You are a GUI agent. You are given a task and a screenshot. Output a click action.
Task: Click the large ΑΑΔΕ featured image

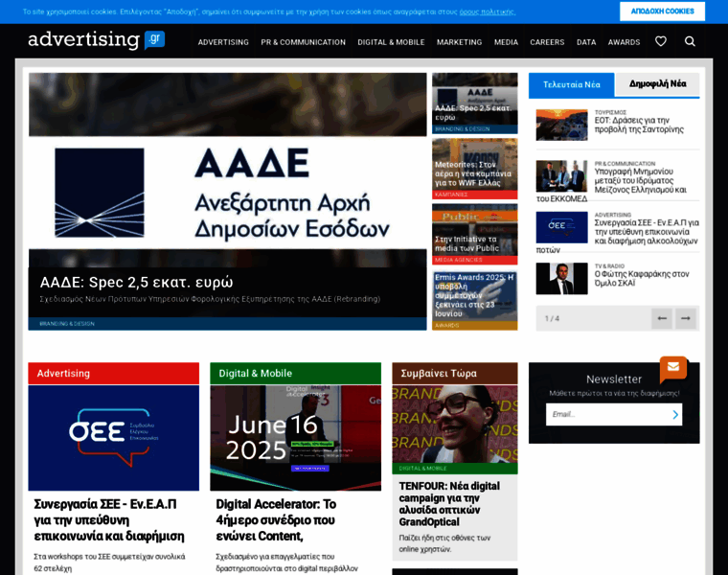(x=228, y=170)
